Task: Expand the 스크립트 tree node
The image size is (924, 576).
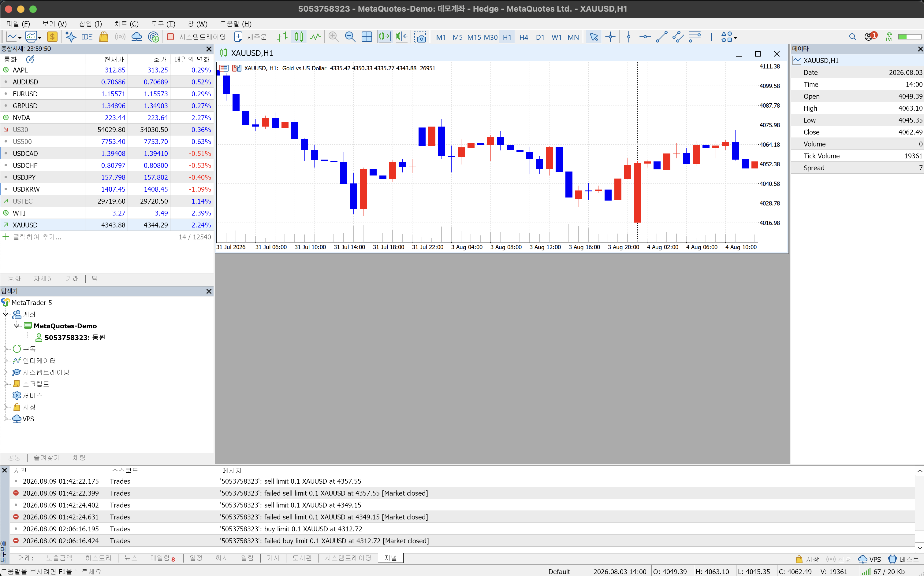Action: (6, 384)
